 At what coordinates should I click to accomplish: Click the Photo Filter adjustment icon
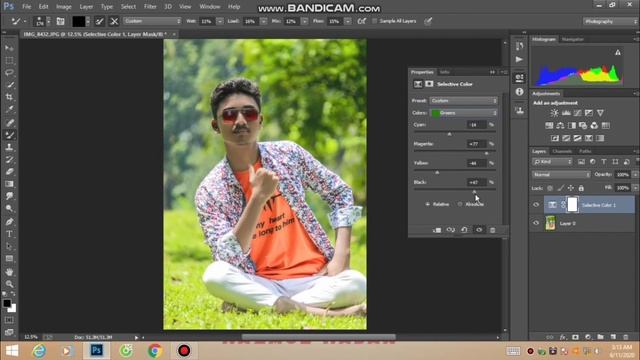coord(583,125)
